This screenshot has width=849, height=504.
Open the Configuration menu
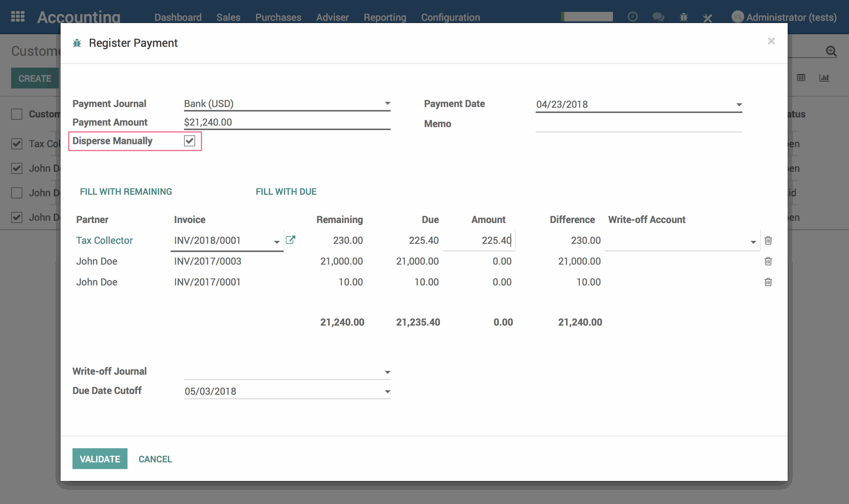[451, 17]
